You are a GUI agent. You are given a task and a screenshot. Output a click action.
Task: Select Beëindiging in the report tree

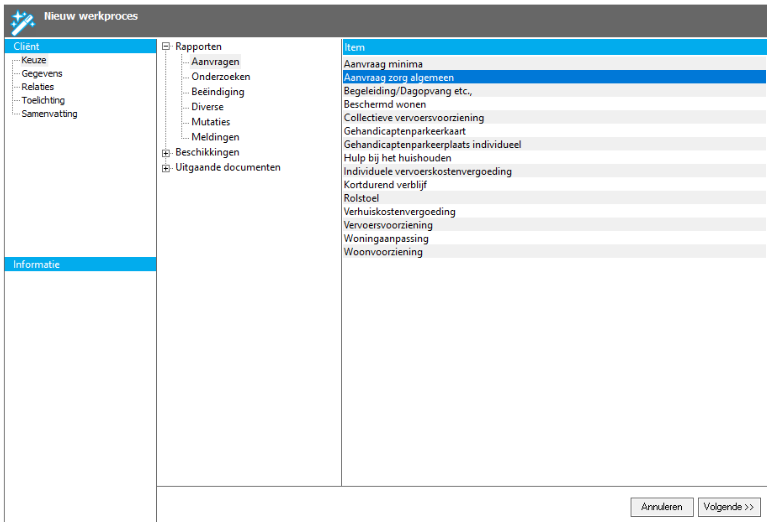click(217, 92)
